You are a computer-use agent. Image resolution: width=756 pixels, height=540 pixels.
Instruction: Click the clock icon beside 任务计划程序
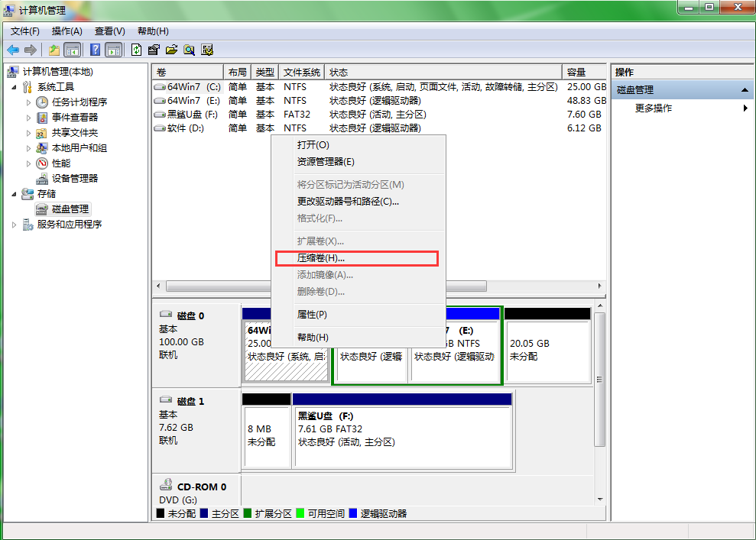pyautogui.click(x=43, y=102)
